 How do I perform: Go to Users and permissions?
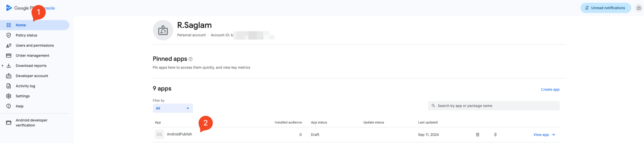[35, 45]
